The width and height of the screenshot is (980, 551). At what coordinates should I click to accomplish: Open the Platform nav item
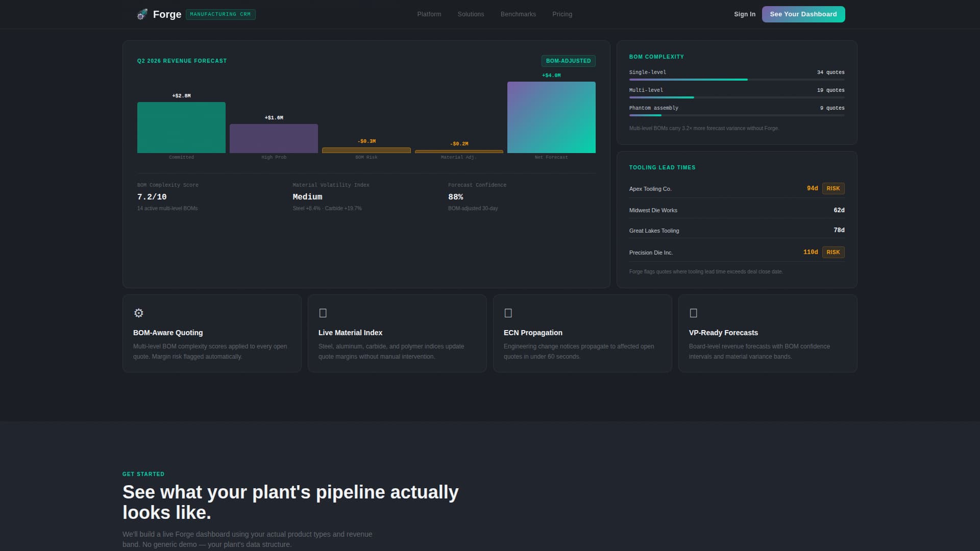429,14
